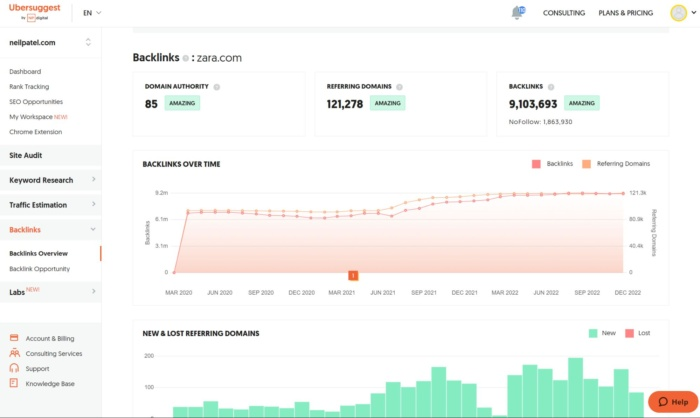Open the Ubersuggest logo home link
Viewport: 700px width, 418px height.
coord(34,12)
